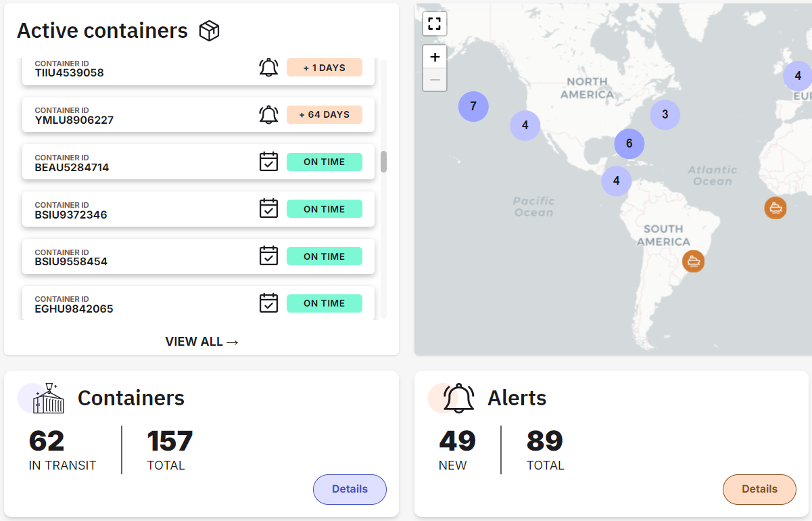812x521 pixels.
Task: Open Details in the Containers card
Action: (350, 489)
